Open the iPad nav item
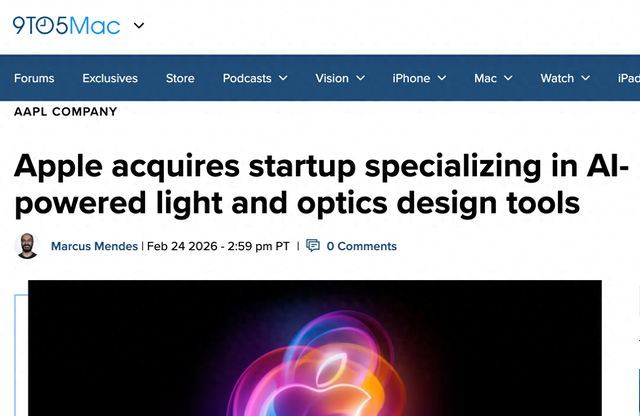640x416 pixels. point(628,78)
